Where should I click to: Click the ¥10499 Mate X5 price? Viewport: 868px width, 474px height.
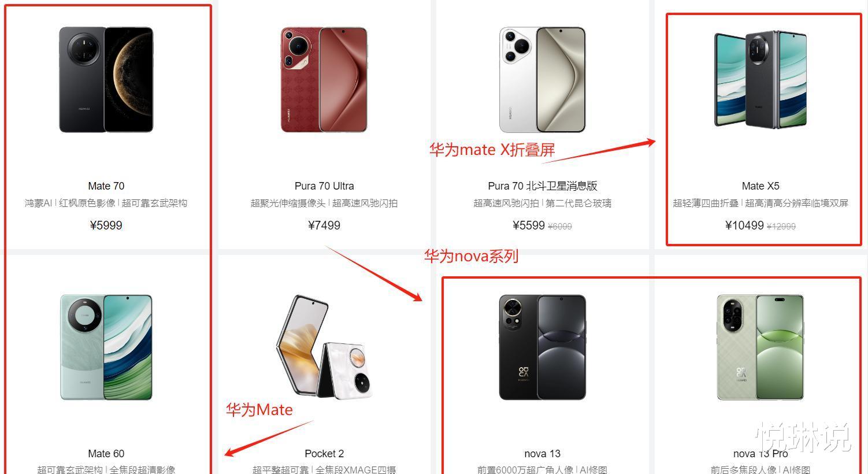click(x=744, y=225)
